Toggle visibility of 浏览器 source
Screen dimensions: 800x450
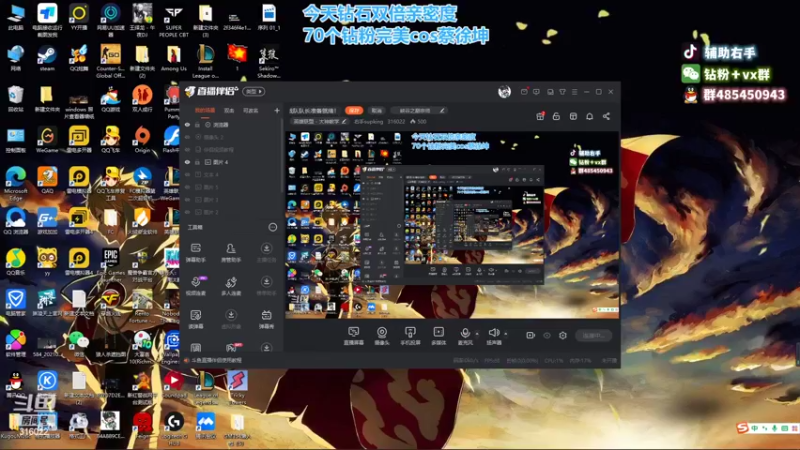tap(187, 124)
